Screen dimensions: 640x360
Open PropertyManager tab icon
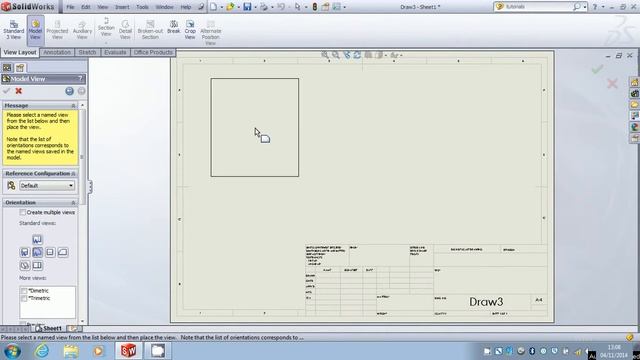[20, 68]
